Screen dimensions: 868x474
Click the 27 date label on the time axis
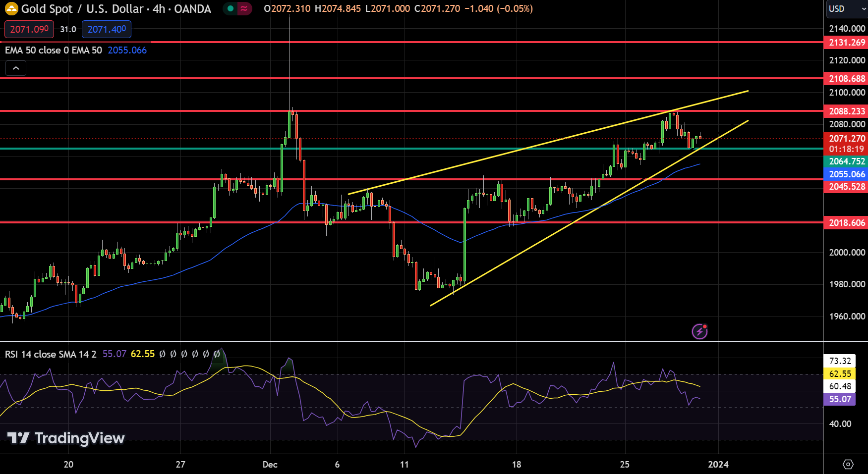180,465
